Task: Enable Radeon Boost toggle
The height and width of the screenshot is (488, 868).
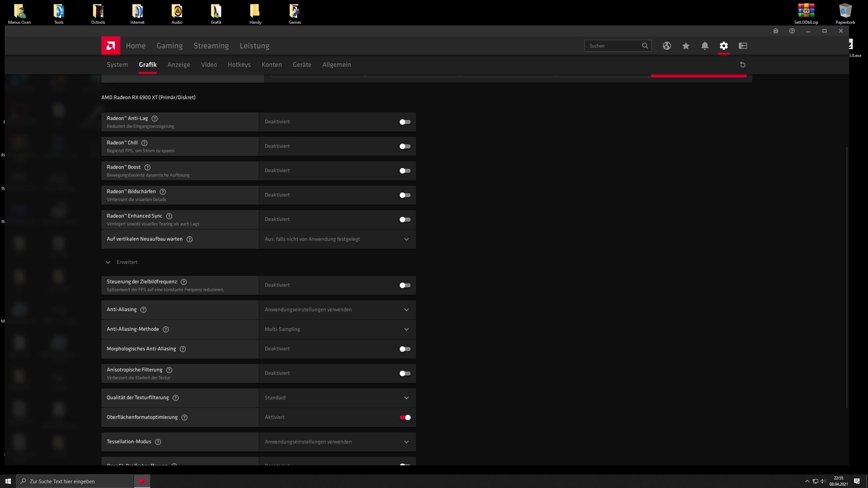Action: 405,171
